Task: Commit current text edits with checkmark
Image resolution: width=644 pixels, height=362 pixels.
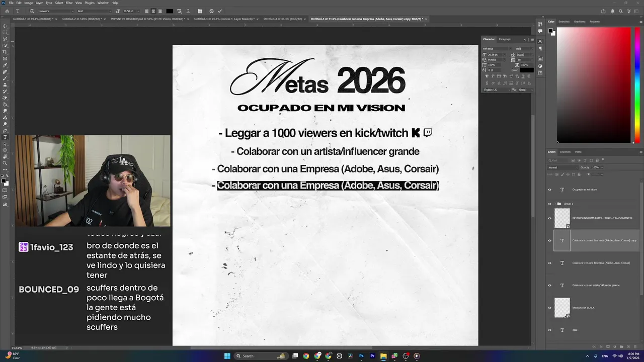Action: [x=220, y=11]
